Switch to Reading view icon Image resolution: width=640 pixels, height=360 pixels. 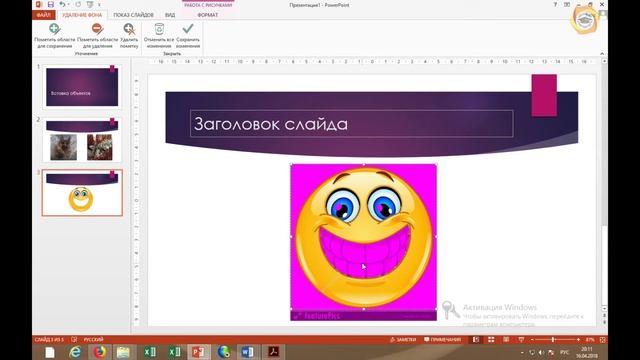tap(506, 340)
